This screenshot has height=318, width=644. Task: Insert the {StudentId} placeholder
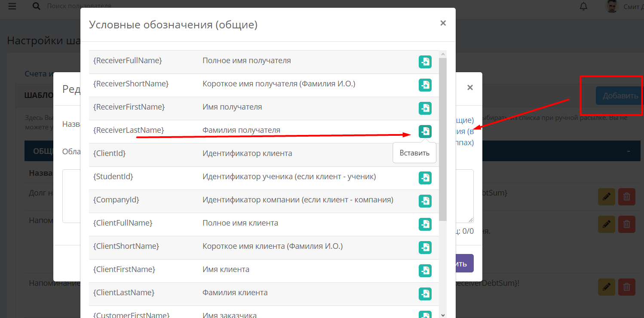click(x=425, y=178)
